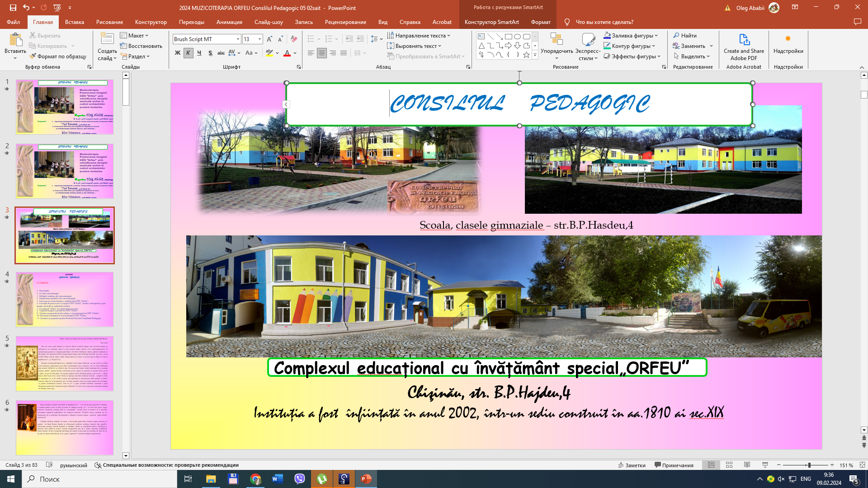Screen dimensions: 868x488
Task: Click the Вставить paste icon
Action: [15, 40]
